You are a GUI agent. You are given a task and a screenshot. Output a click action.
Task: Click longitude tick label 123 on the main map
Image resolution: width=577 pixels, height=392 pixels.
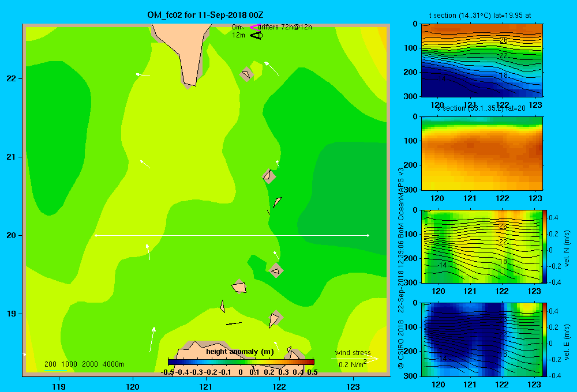pos(353,386)
